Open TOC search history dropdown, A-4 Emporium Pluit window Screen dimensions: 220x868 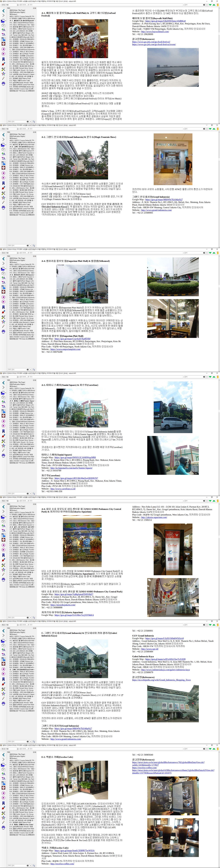(31, 369)
